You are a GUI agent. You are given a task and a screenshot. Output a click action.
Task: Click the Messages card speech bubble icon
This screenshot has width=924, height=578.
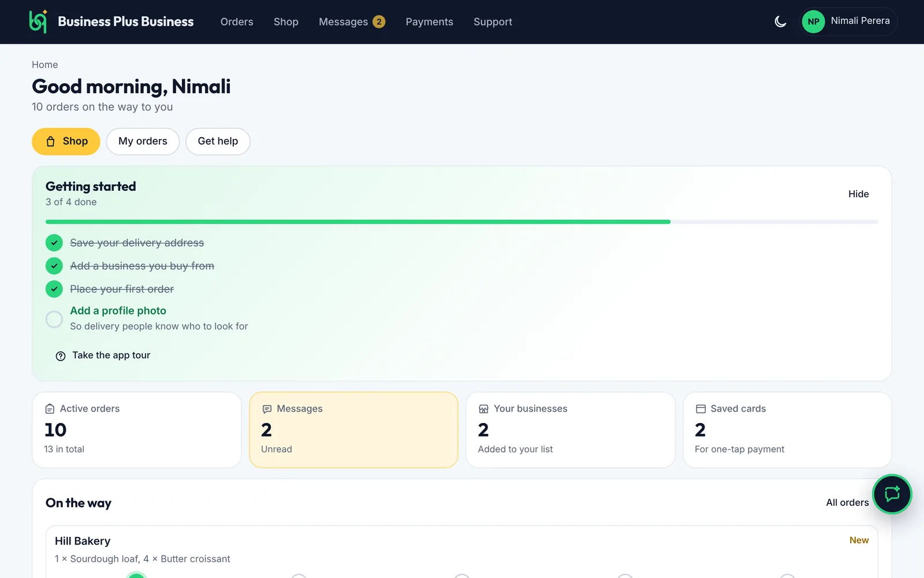267,409
